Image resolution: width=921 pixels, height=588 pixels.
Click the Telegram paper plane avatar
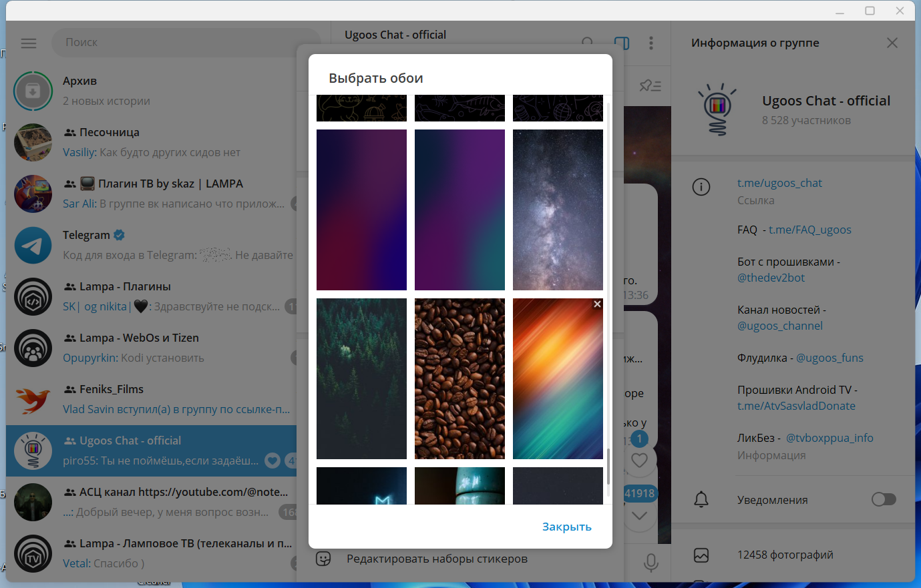point(33,245)
